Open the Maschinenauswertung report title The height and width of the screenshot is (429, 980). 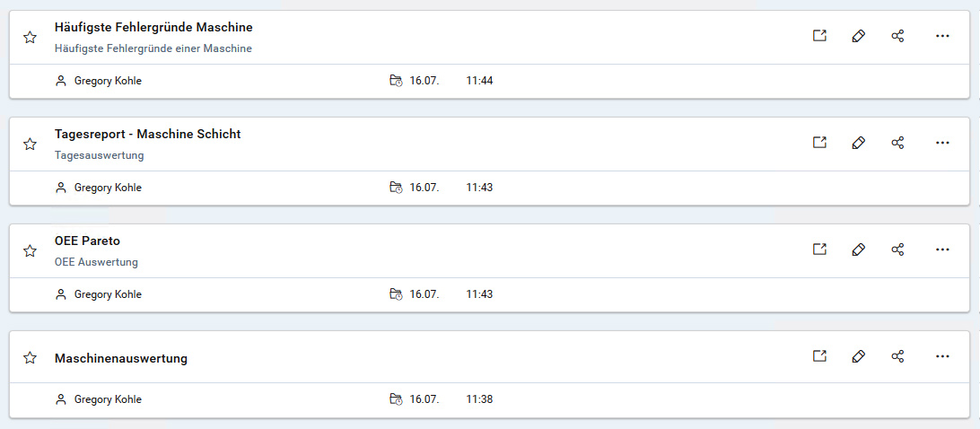121,358
